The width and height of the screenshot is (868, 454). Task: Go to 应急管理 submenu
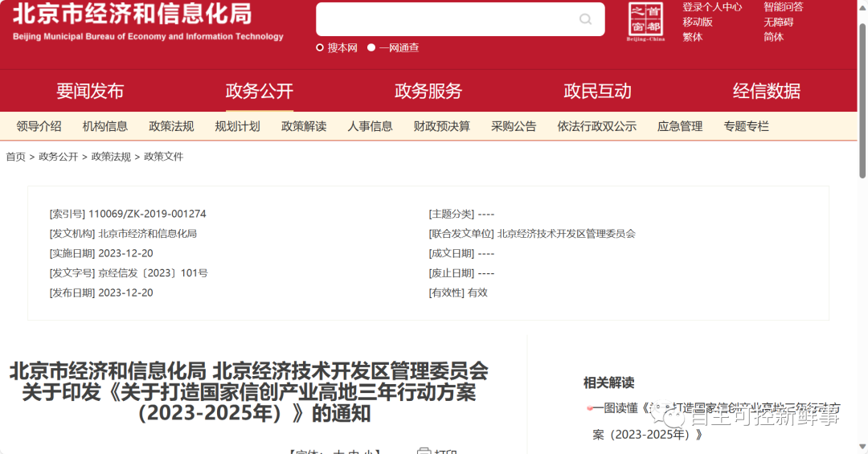[680, 126]
